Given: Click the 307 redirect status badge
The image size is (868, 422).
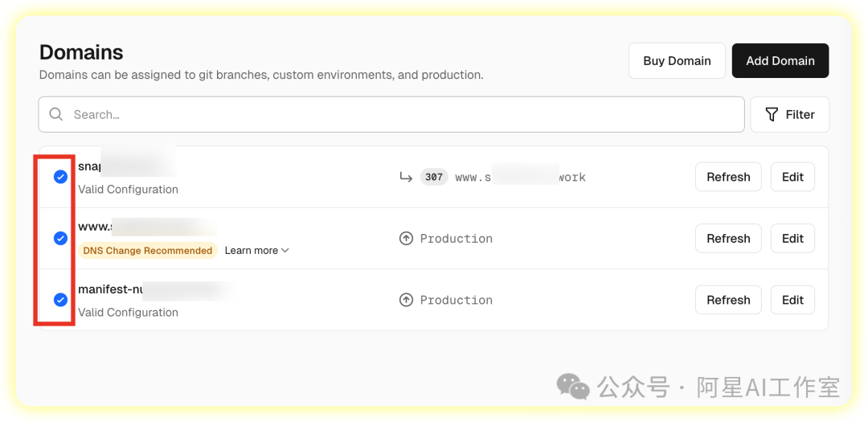Looking at the screenshot, I should pos(434,177).
